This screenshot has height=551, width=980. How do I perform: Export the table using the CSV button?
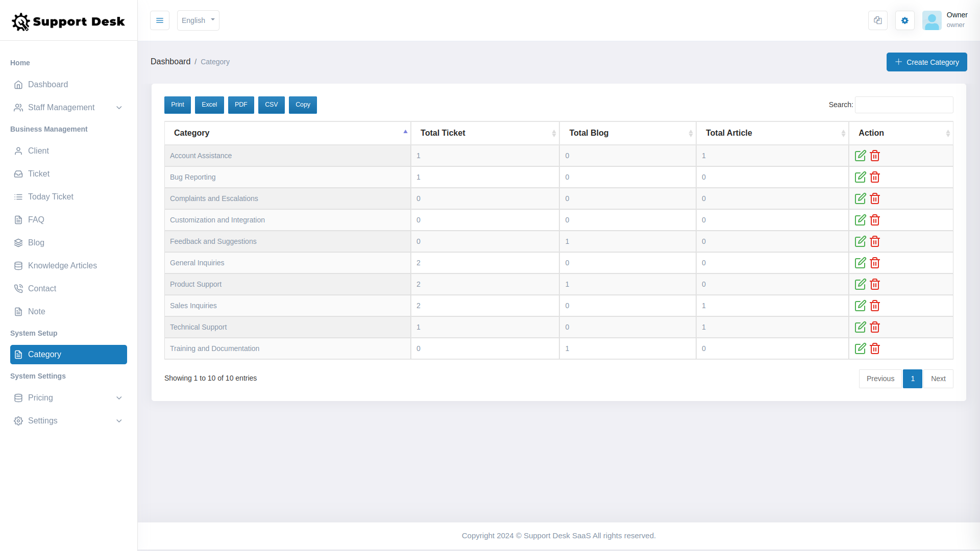(271, 105)
